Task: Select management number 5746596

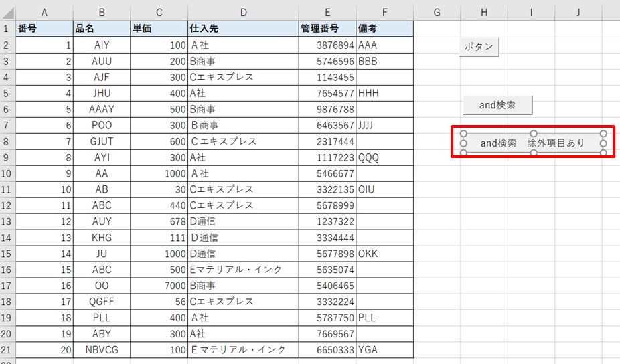Action: (327, 62)
